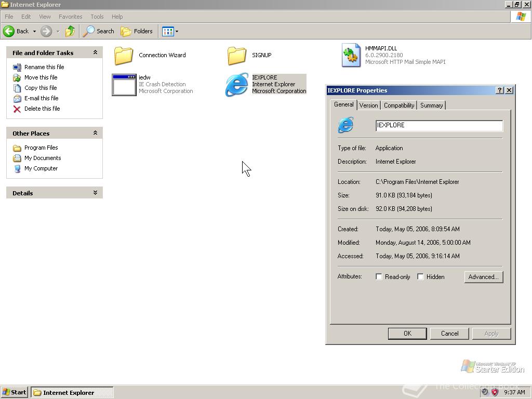Click the Delete this file link
Screen dimensions: 532x399
tap(42, 109)
